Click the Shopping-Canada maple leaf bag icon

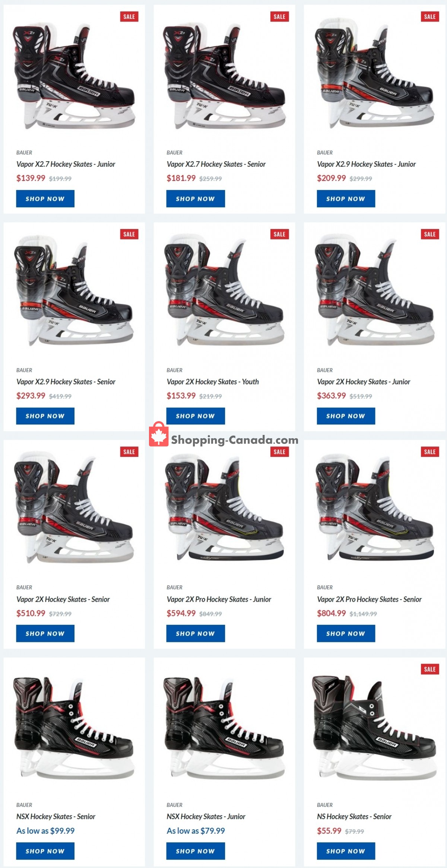tap(159, 434)
